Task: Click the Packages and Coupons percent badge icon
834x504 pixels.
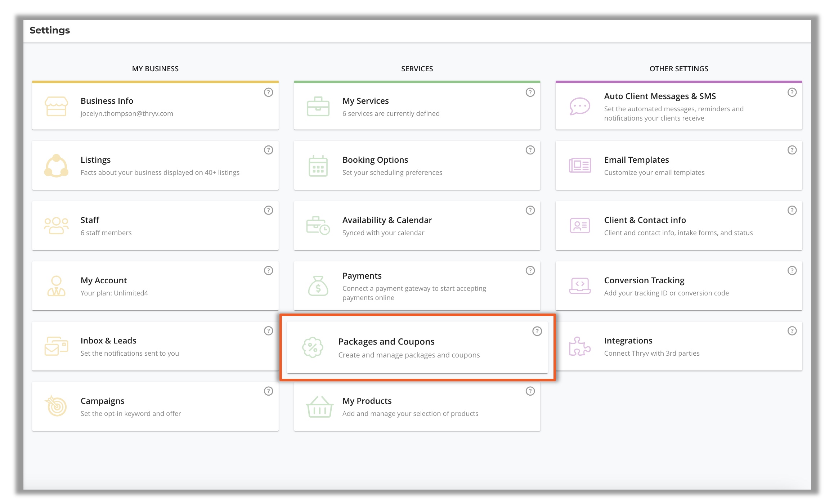Action: [313, 347]
